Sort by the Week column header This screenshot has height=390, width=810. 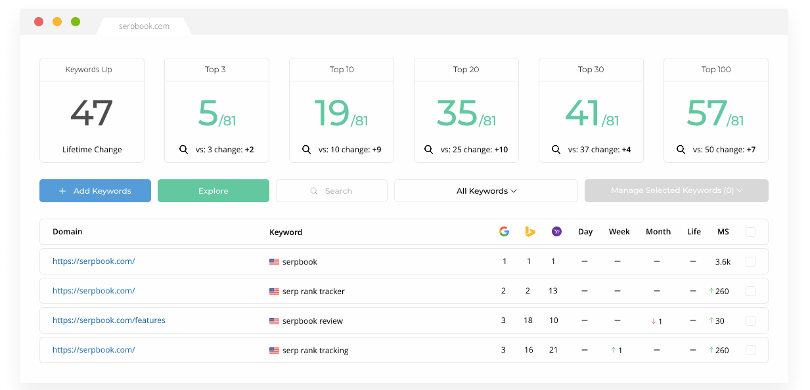[x=619, y=232]
